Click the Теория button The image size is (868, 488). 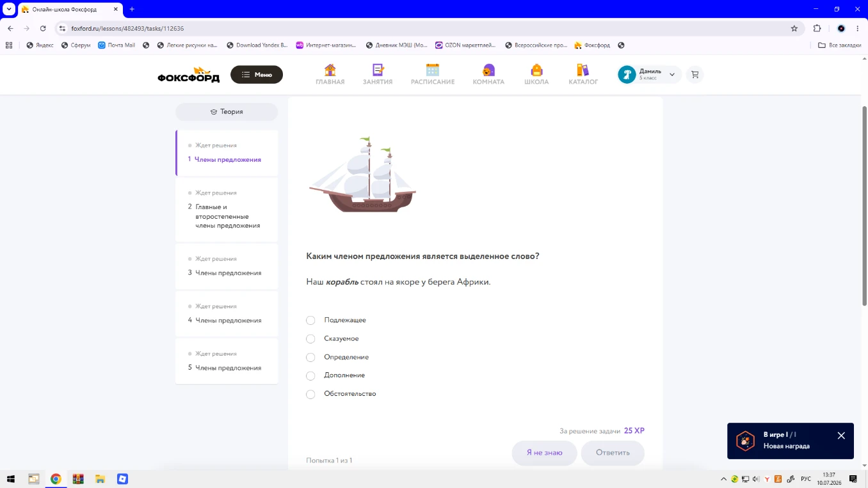[227, 112]
